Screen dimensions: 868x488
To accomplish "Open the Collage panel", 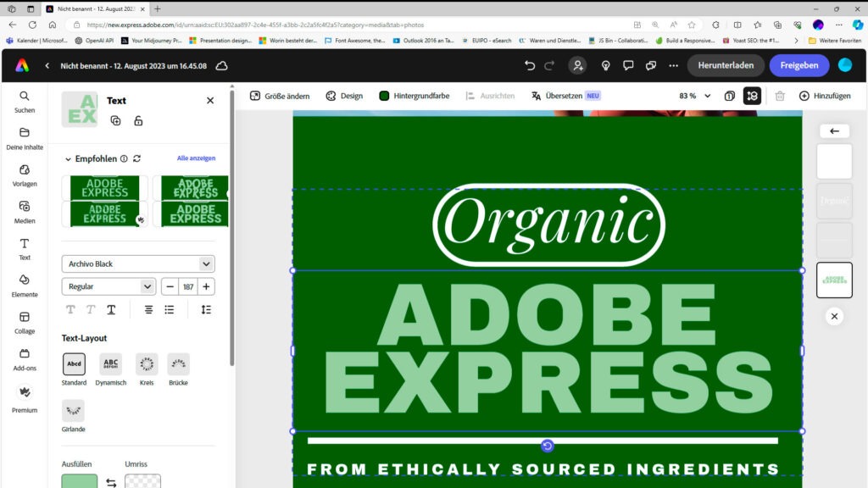I will pos(25,323).
